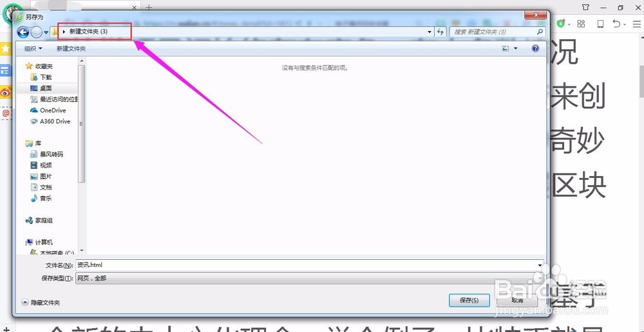Click the browser sidebar mail @ icon

[x=5, y=113]
